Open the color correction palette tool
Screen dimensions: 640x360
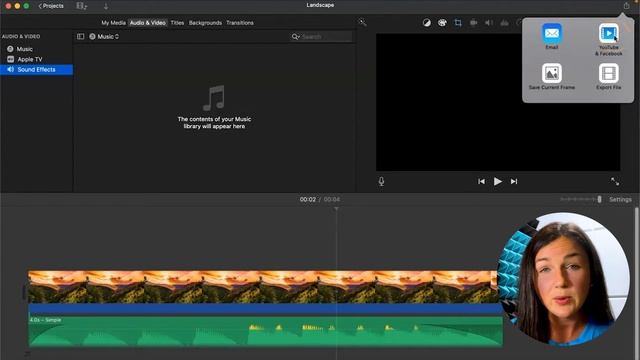pos(442,23)
